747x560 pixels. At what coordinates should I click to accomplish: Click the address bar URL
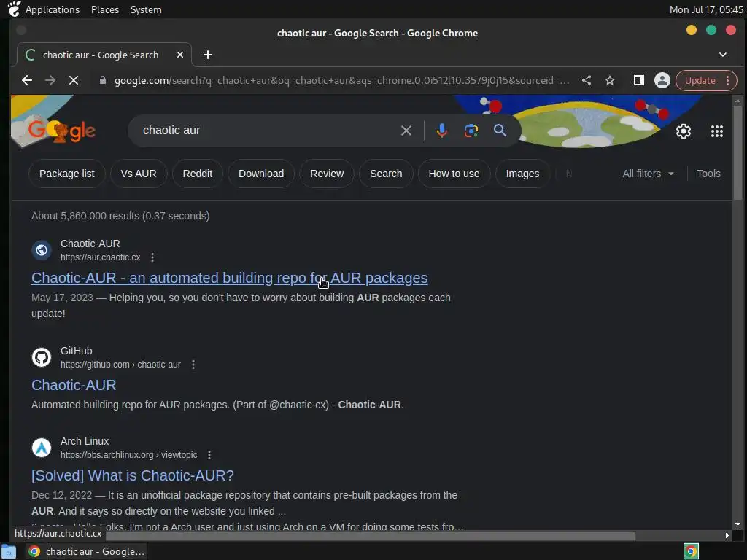[x=341, y=80]
